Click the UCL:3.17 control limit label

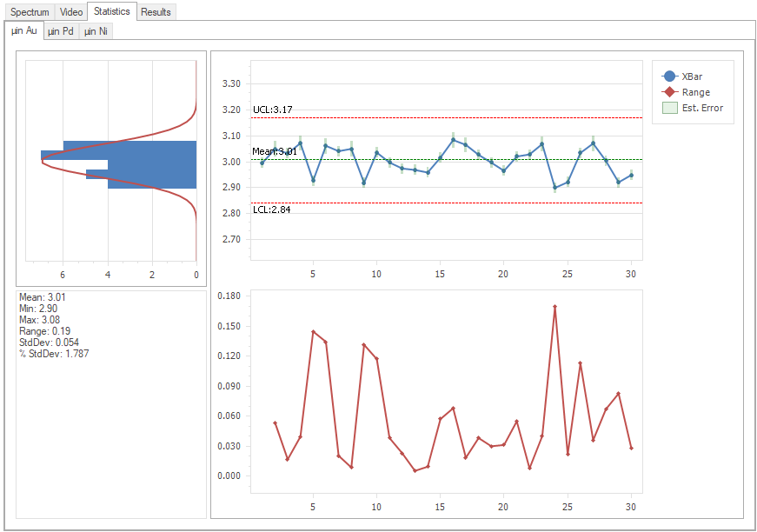(x=273, y=110)
